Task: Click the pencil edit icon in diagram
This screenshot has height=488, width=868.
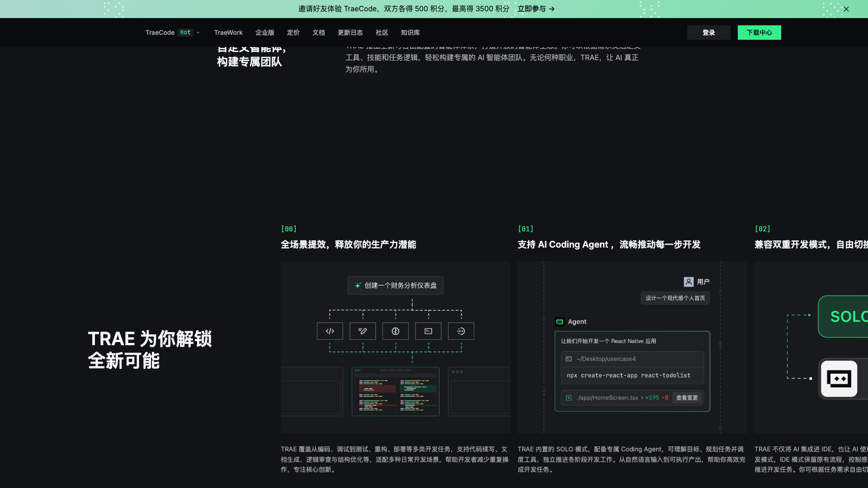Action: click(363, 331)
